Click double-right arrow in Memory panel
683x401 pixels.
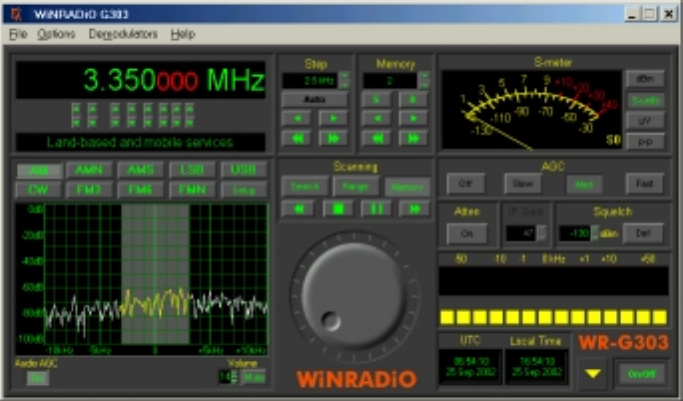click(413, 138)
